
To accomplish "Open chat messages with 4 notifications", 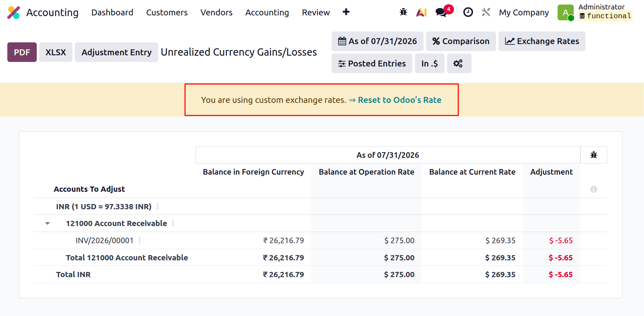I will (x=444, y=11).
